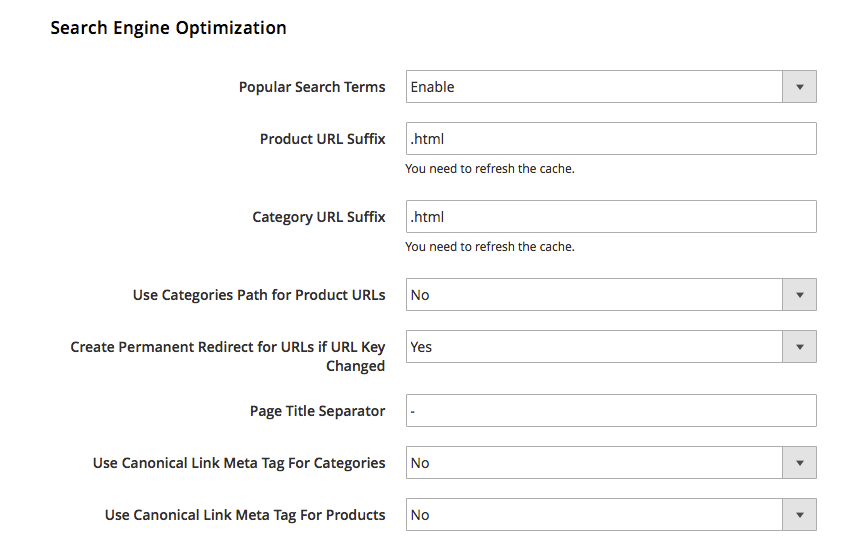Open the Create Permanent Redirect dropdown
Viewport: 851px width, 545px height.
point(594,347)
